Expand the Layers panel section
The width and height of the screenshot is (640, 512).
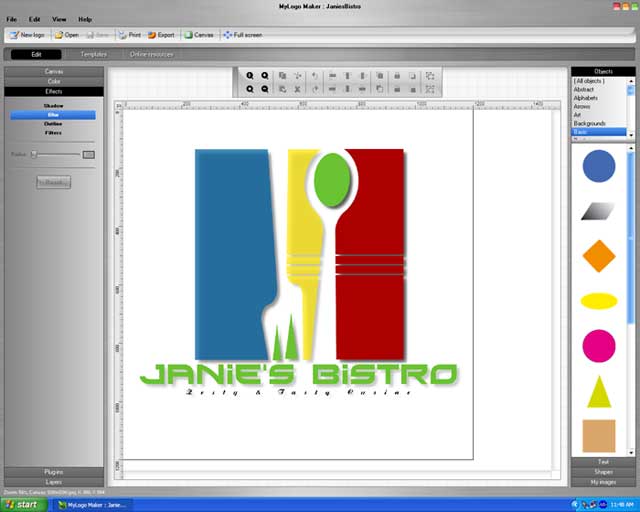[x=53, y=482]
